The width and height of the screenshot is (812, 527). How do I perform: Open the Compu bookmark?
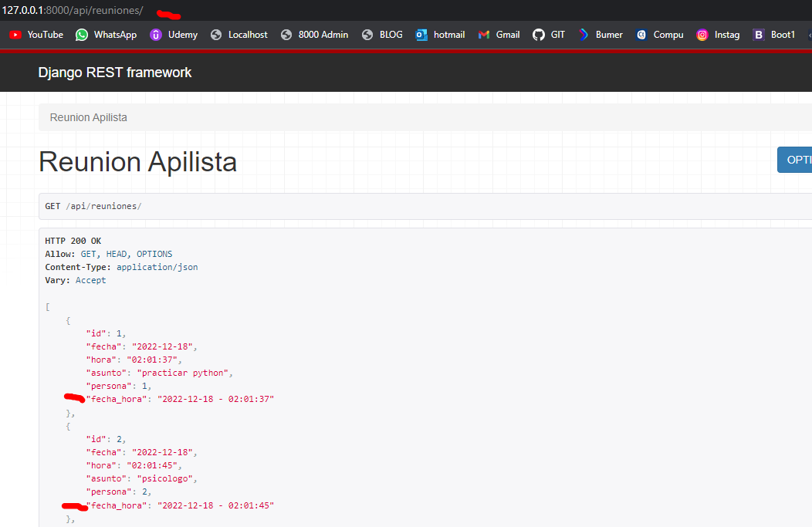[659, 35]
